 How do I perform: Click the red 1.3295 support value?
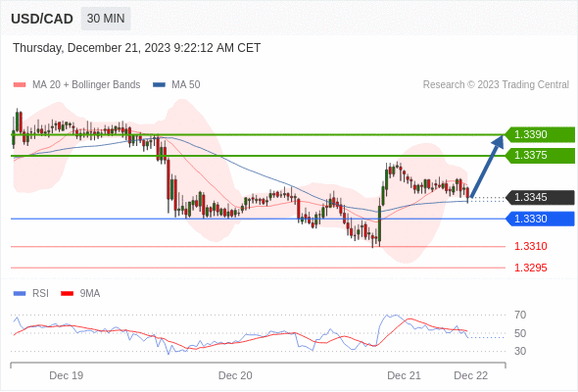click(530, 268)
